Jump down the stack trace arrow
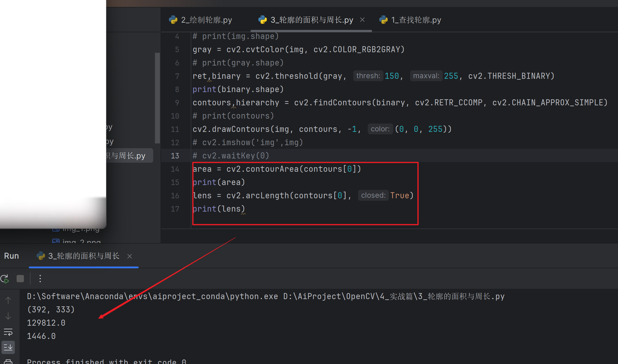This screenshot has height=364, width=618. pyautogui.click(x=8, y=316)
